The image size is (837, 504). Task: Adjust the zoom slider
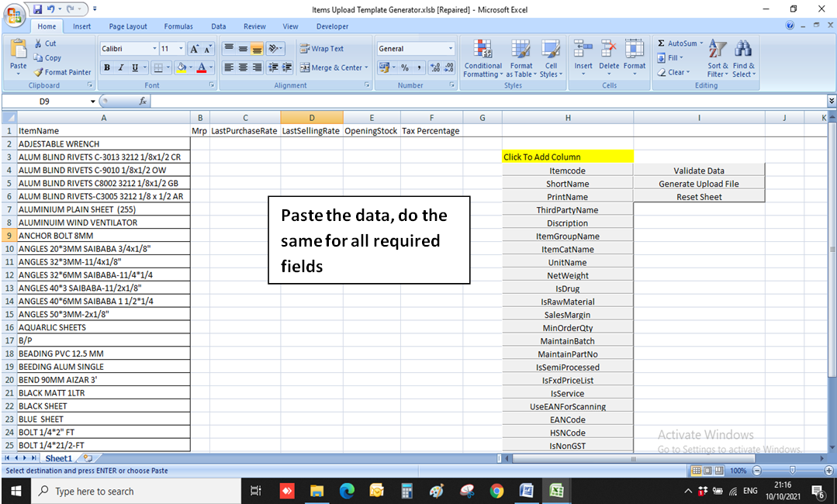790,470
